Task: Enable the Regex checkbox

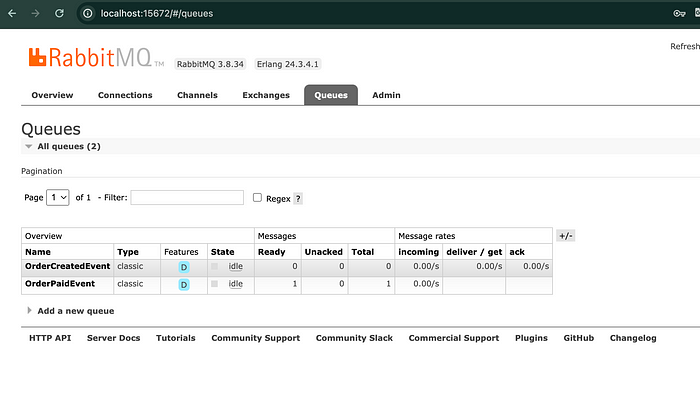Action: click(x=257, y=198)
